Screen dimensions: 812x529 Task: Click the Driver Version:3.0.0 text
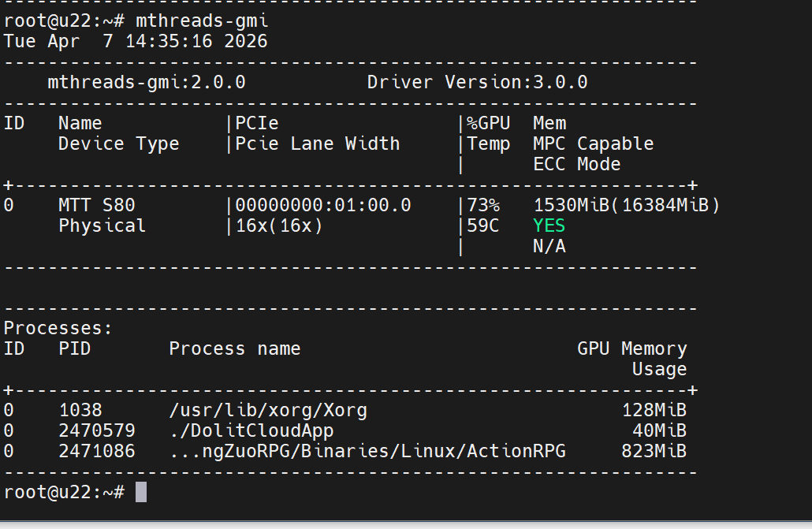[x=477, y=82]
